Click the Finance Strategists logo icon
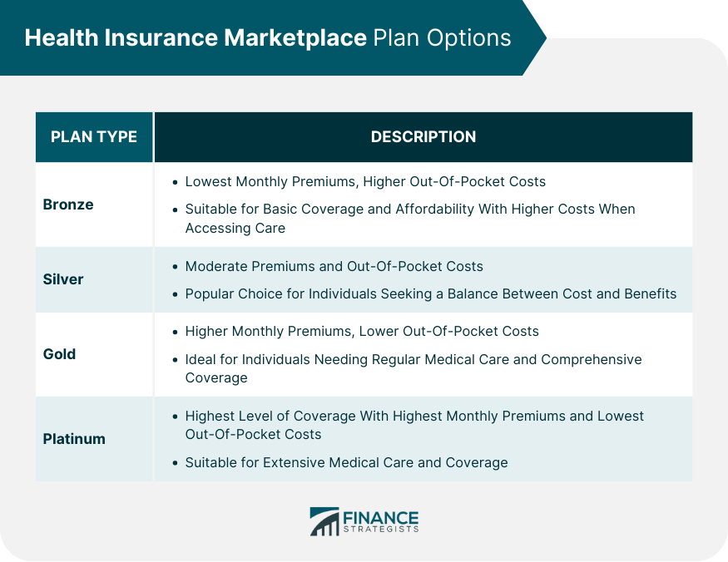Image resolution: width=728 pixels, height=562 pixels. pos(324,520)
